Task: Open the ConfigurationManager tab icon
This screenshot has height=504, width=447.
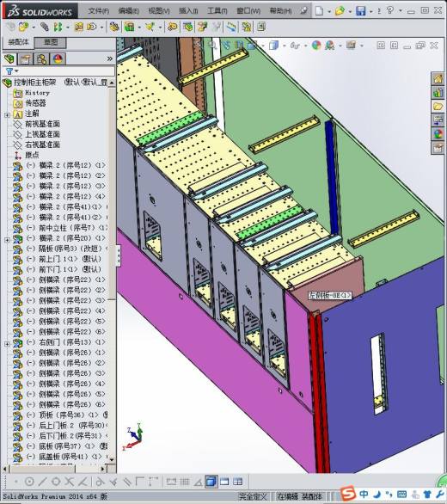Action: tap(41, 59)
